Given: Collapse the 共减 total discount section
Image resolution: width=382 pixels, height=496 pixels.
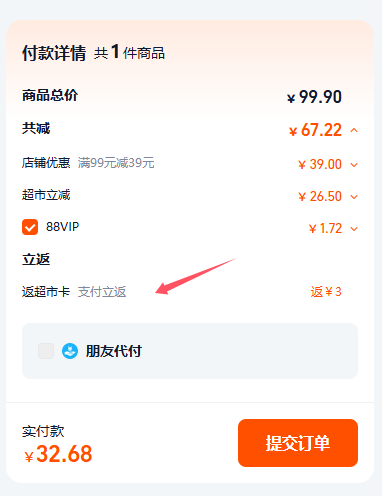Looking at the screenshot, I should click(354, 130).
